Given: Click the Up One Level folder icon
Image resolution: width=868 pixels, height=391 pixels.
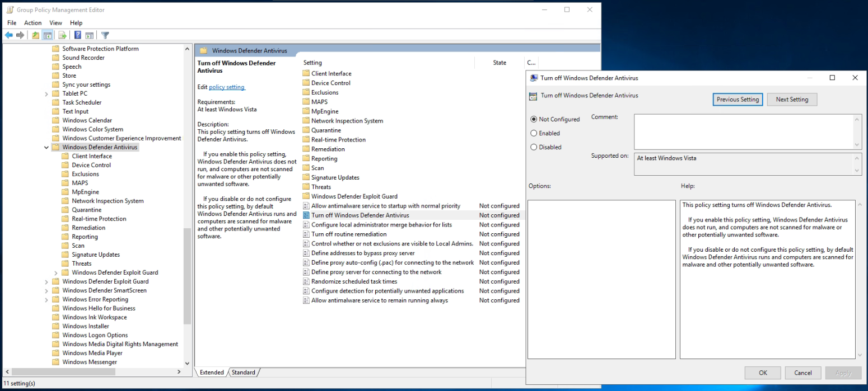Looking at the screenshot, I should click(x=36, y=35).
